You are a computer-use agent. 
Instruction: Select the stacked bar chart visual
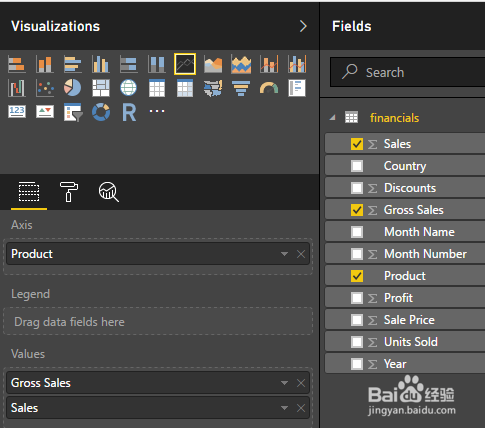tap(17, 64)
